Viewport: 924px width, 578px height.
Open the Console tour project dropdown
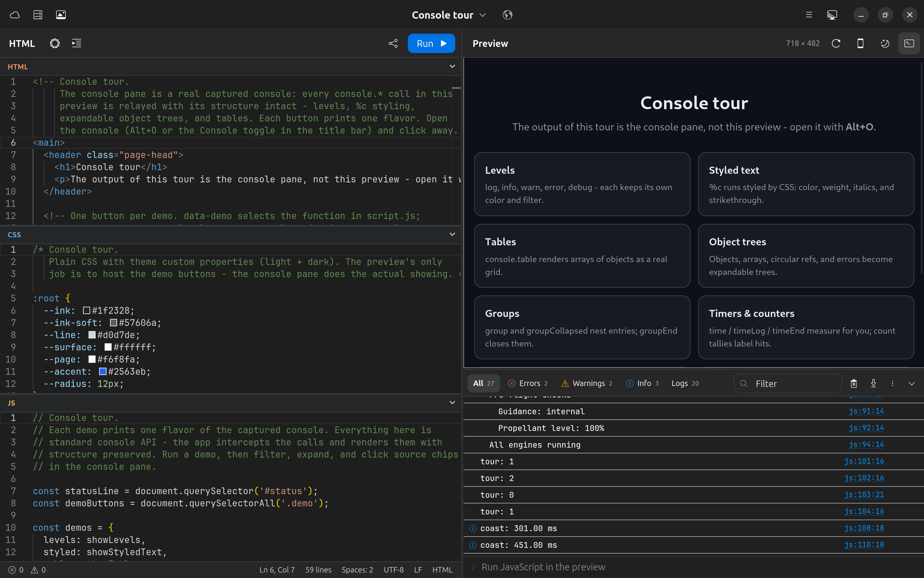click(449, 15)
